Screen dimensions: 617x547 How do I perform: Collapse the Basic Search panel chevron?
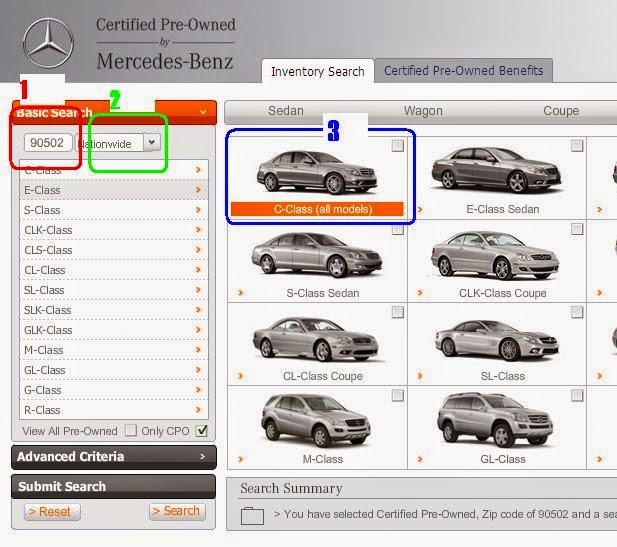pyautogui.click(x=203, y=112)
